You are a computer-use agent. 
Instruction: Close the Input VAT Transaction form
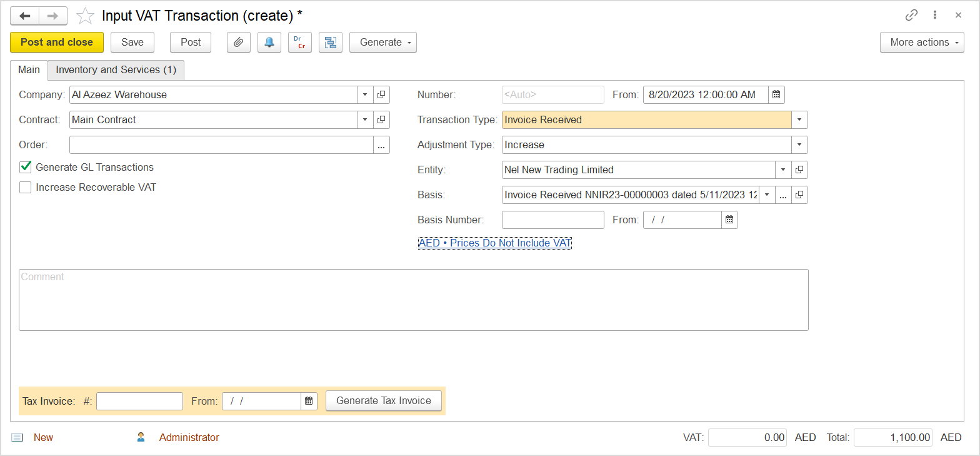[x=958, y=16]
